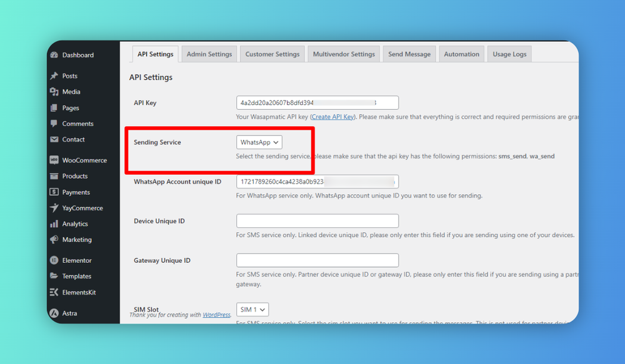Click the Products archive icon
The height and width of the screenshot is (364, 625).
tap(54, 176)
